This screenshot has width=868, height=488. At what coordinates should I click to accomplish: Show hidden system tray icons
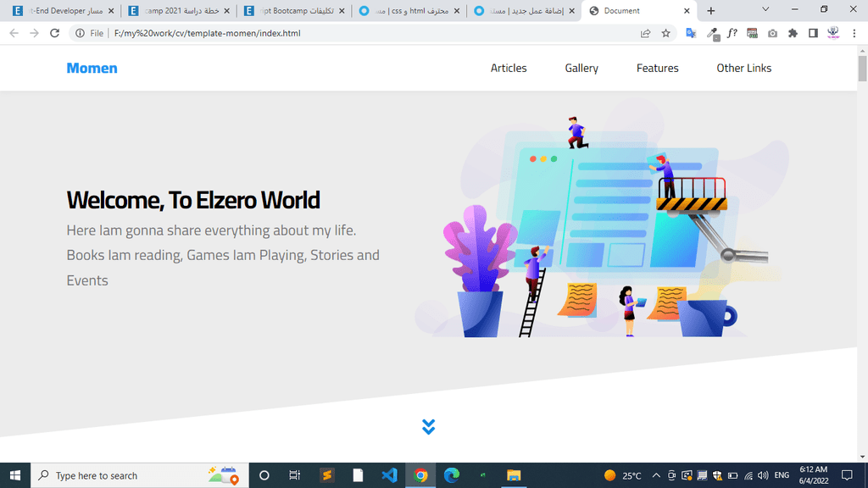(656, 475)
